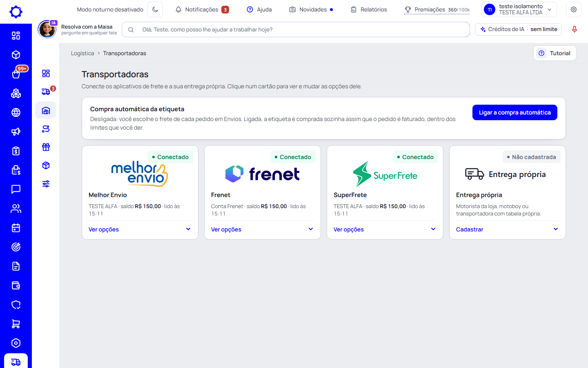Viewport: 588px width, 368px height.
Task: Click the shield icon in blue sidebar
Action: pos(16,305)
